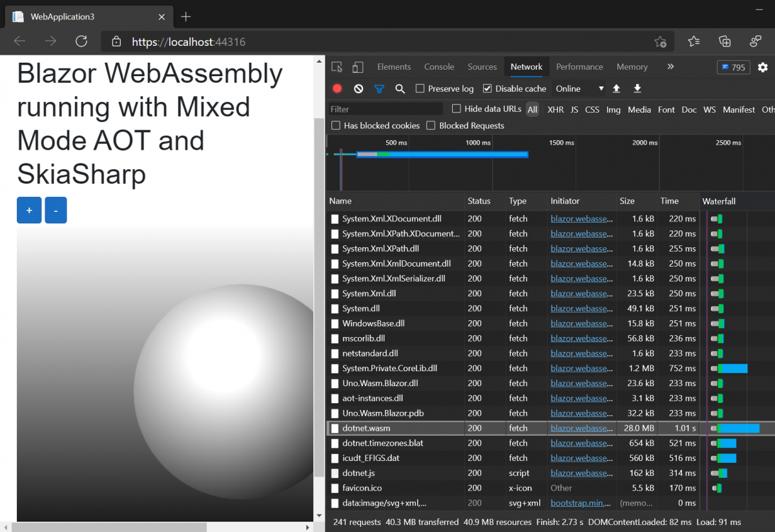Viewport: 775px width, 532px height.
Task: Open the dotnet.wasm initiator link
Action: 580,427
